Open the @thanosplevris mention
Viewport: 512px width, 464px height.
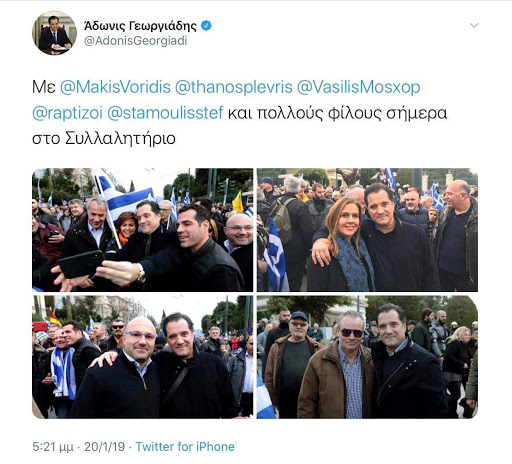click(234, 87)
